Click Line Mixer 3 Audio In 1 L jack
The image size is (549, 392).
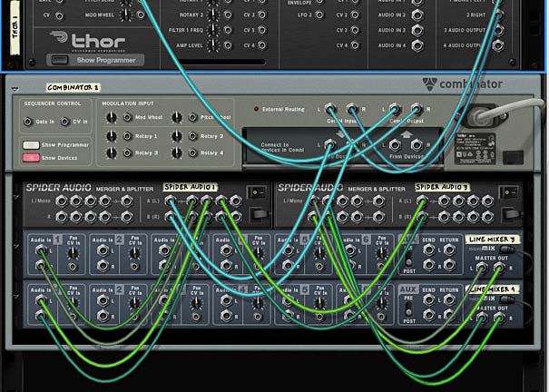pyautogui.click(x=41, y=250)
